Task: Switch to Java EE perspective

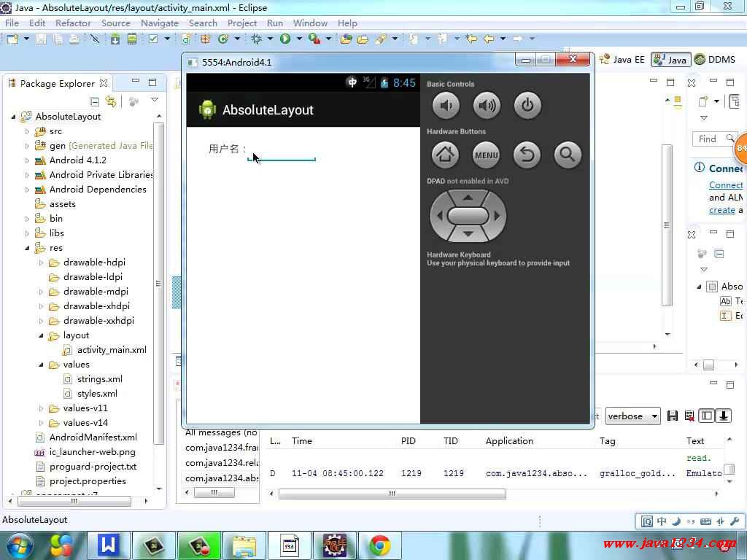Action: (622, 60)
